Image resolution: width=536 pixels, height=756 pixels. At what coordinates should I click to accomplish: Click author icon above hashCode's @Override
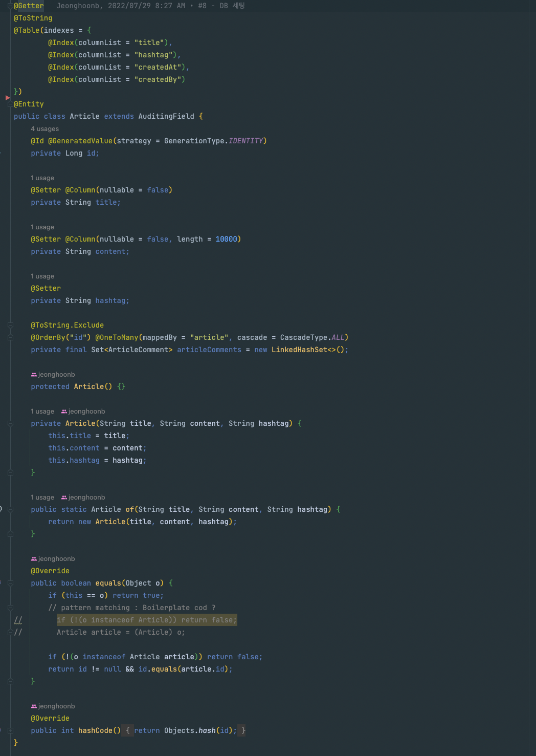tap(34, 706)
